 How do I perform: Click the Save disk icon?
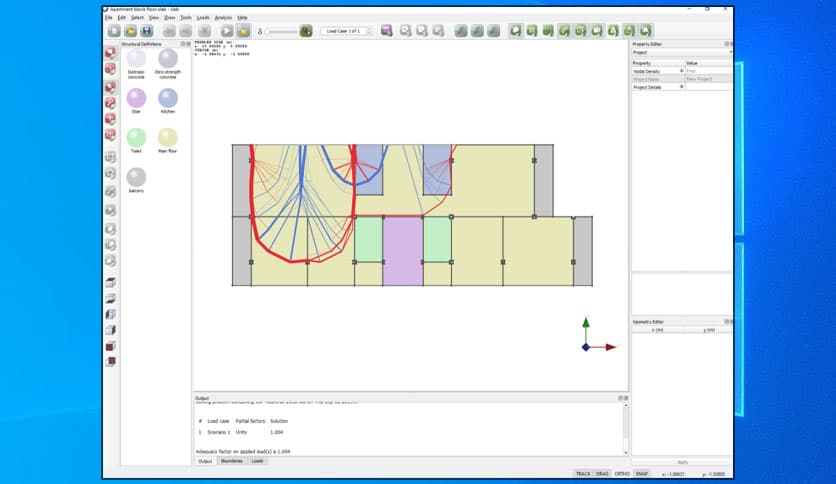145,31
